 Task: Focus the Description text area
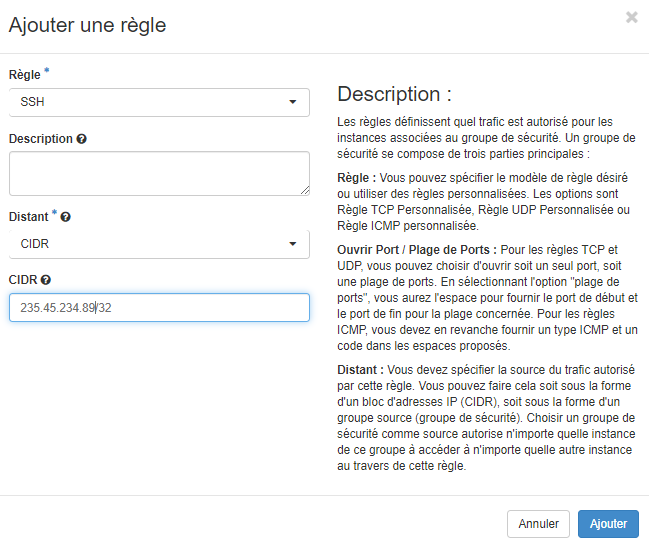(x=159, y=173)
